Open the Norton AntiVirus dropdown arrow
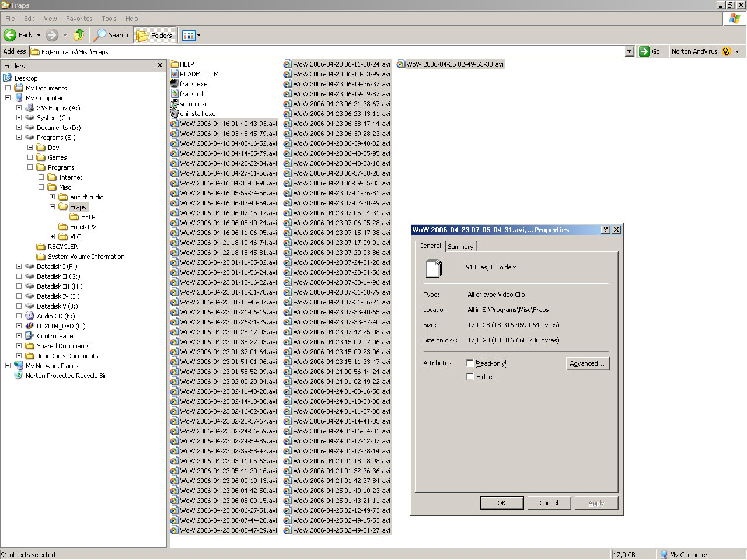Image resolution: width=747 pixels, height=560 pixels. point(737,51)
